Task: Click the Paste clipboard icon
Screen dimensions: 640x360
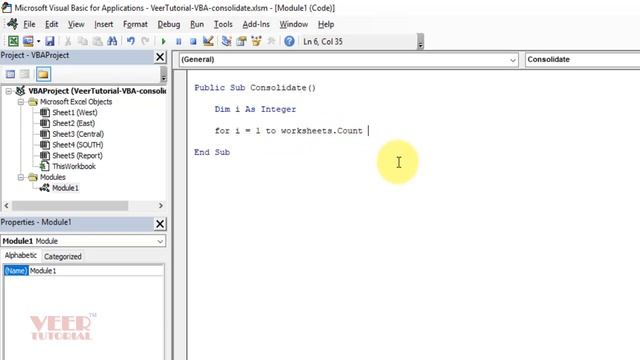Action: [98, 41]
